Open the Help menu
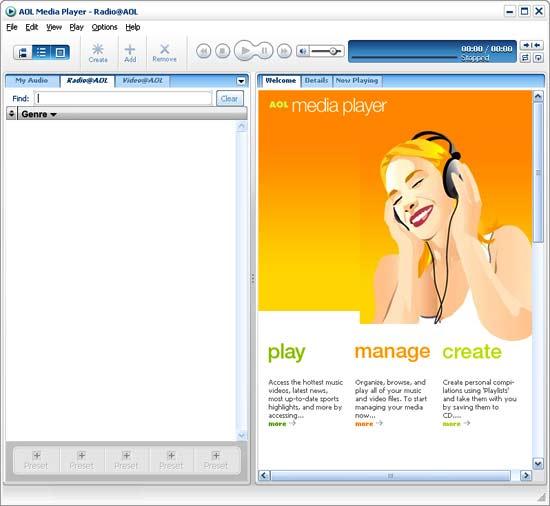 [133, 27]
